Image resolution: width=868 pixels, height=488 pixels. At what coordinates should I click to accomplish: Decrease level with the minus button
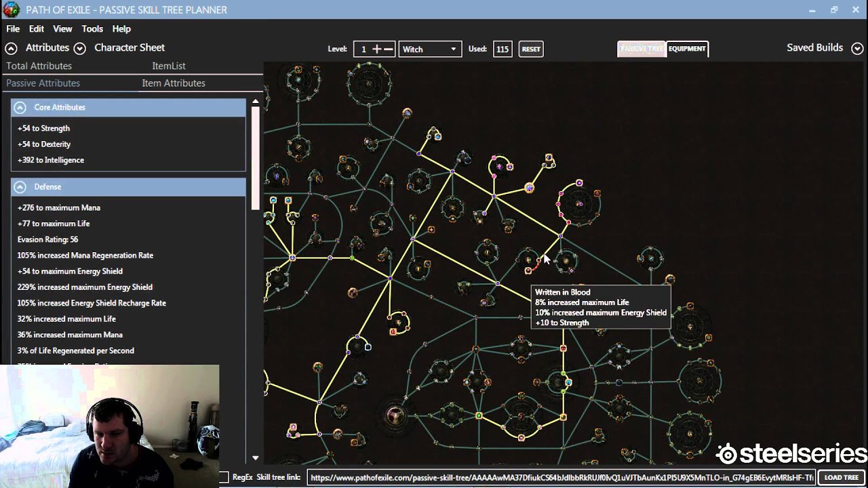[x=389, y=49]
